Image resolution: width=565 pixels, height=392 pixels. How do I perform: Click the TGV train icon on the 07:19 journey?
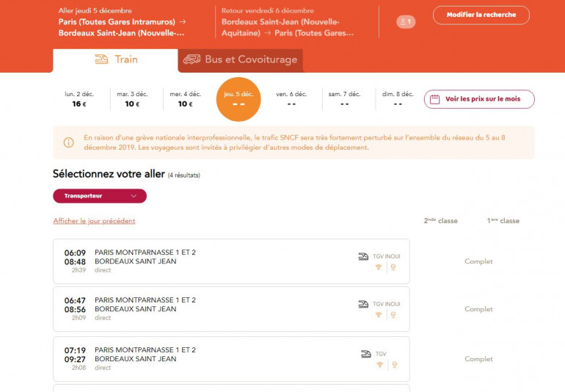coord(365,354)
